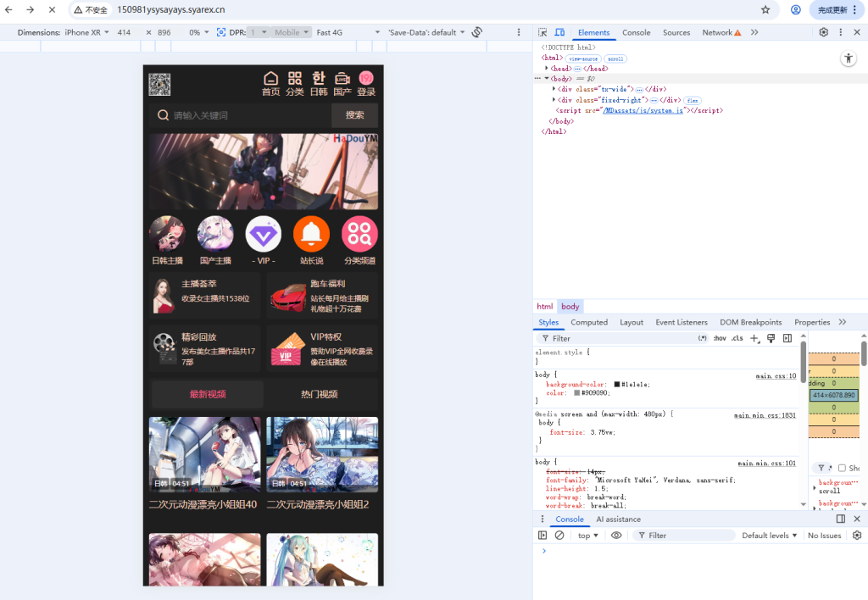
Task: Activate the inspect element picker
Action: pos(542,32)
